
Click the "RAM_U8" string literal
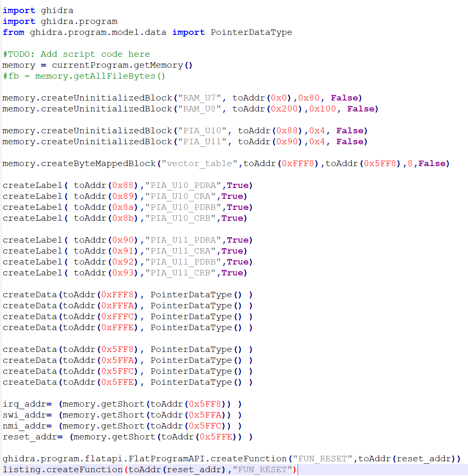coord(199,109)
